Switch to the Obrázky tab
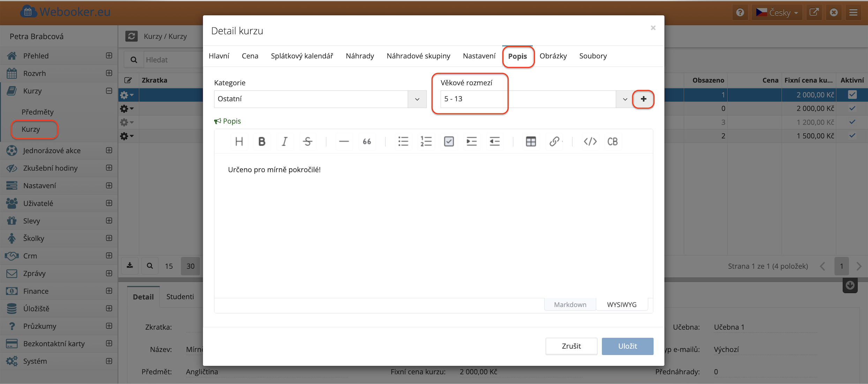This screenshot has width=868, height=384. click(x=553, y=56)
